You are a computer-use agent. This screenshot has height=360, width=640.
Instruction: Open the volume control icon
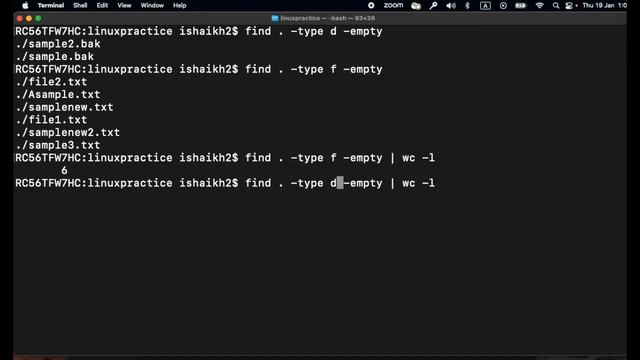point(451,5)
